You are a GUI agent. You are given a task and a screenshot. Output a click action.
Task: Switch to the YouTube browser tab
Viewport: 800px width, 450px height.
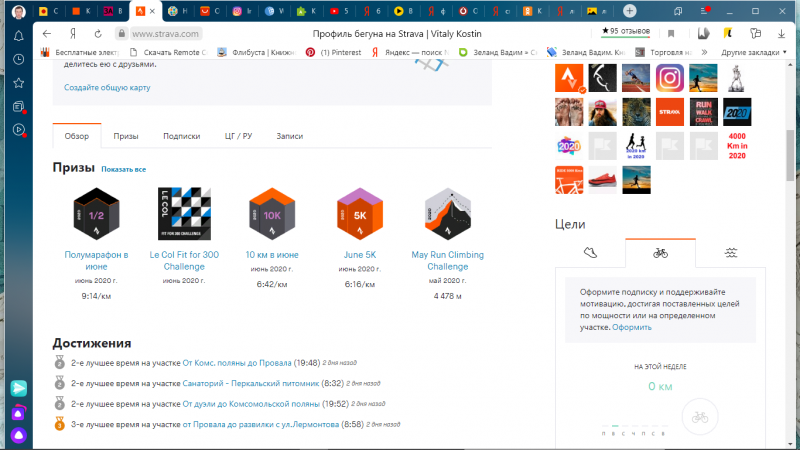339,11
